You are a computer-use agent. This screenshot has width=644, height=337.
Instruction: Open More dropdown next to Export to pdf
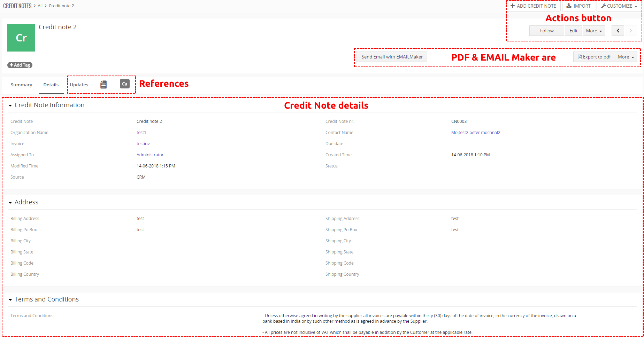click(x=626, y=57)
